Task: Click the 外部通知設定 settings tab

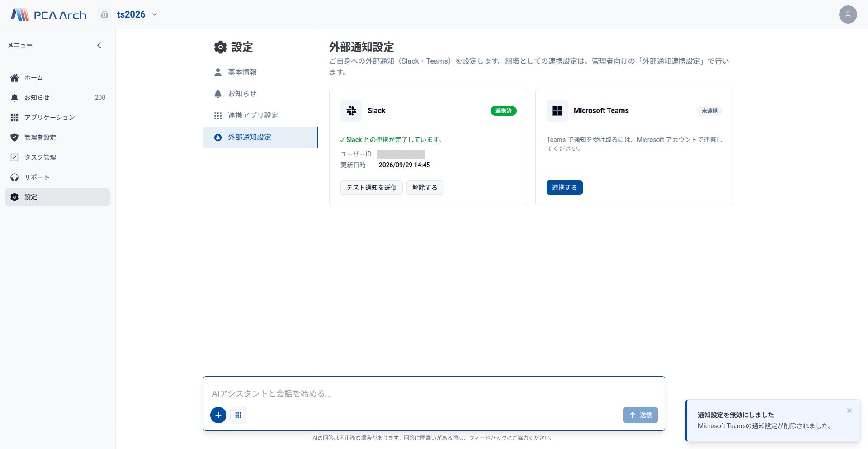Action: [x=260, y=137]
